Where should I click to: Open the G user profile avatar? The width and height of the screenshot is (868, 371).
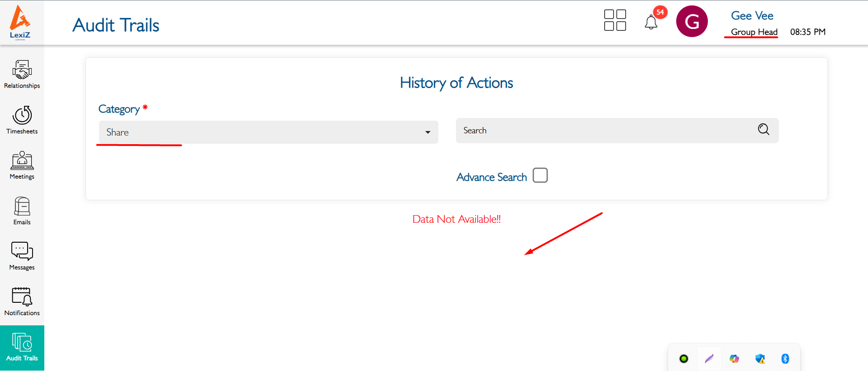(692, 21)
